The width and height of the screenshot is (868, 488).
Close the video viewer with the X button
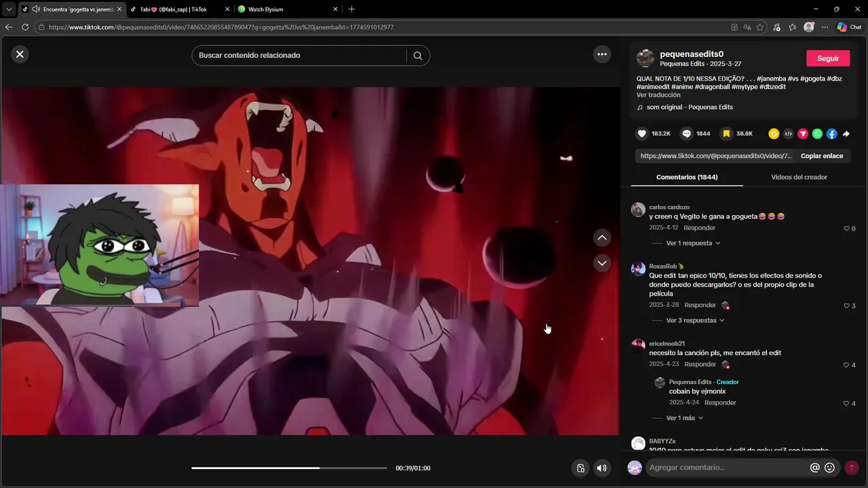coord(20,54)
